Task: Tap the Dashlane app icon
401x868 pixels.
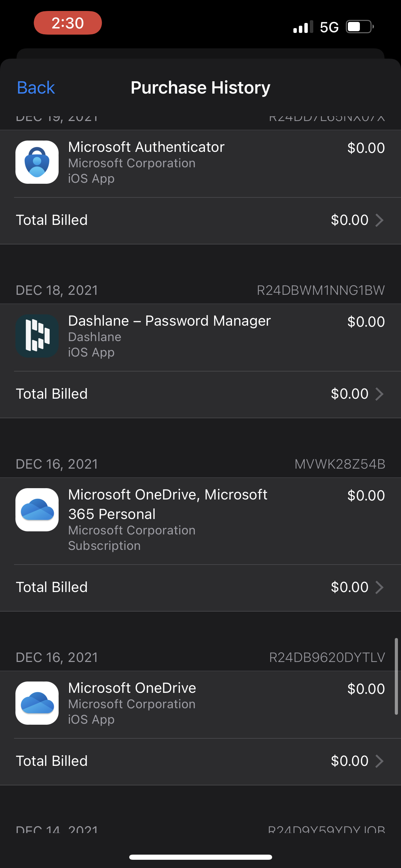Action: click(x=37, y=336)
